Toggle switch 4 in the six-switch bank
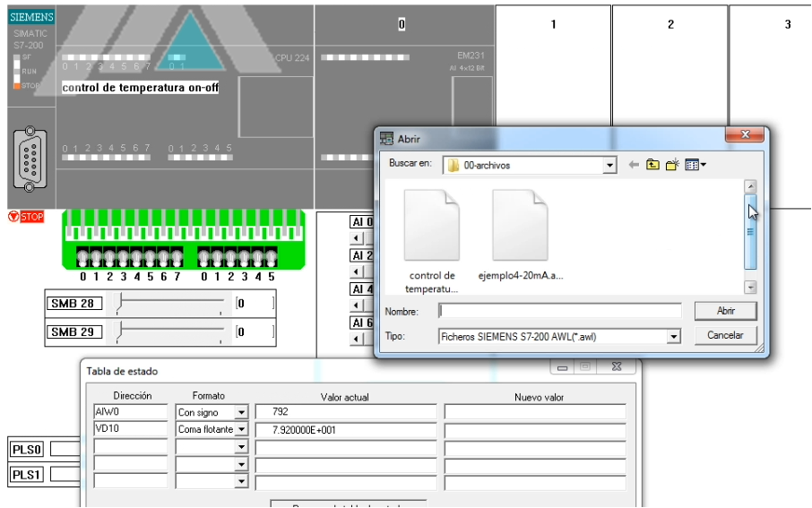This screenshot has height=508, width=812. 258,257
